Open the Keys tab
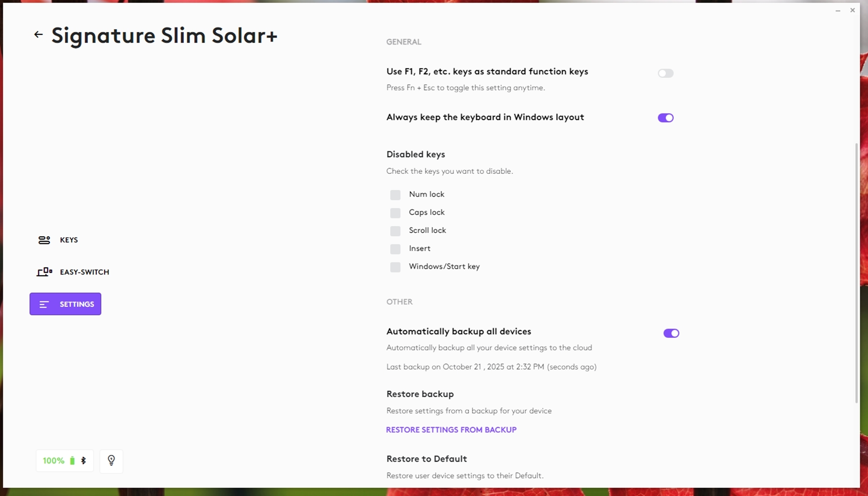 [69, 240]
